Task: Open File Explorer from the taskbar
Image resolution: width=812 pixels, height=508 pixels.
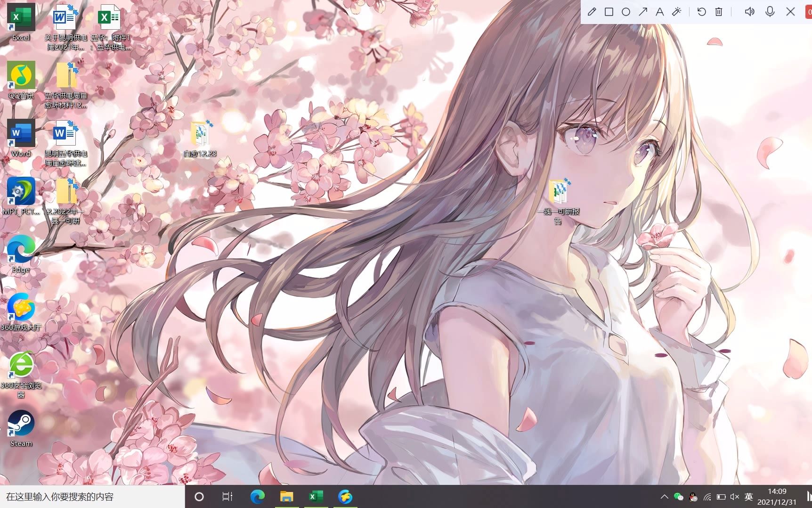Action: point(286,497)
